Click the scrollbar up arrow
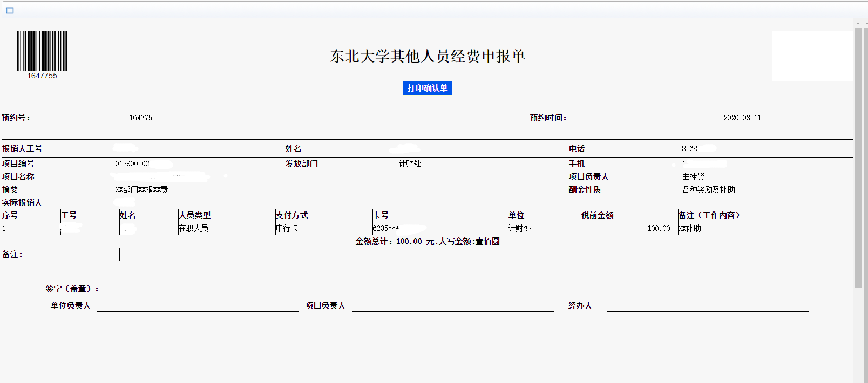The height and width of the screenshot is (383, 868). tap(858, 23)
